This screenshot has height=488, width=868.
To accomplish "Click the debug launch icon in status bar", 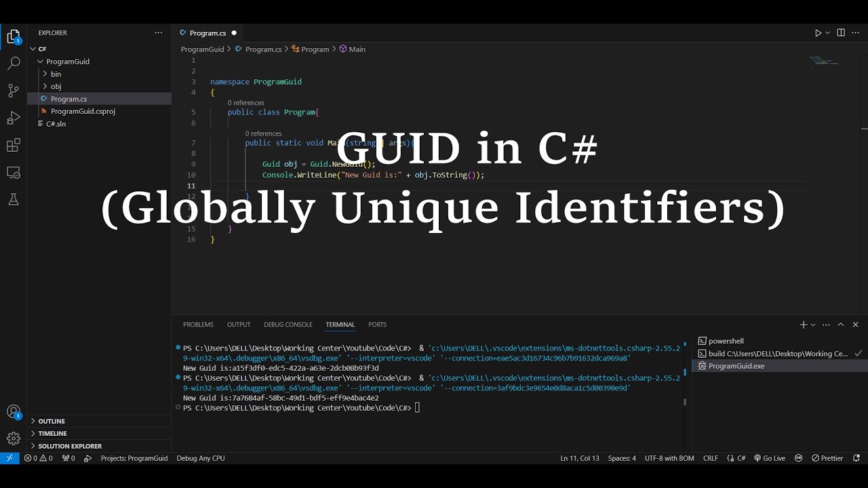I will pos(87,458).
